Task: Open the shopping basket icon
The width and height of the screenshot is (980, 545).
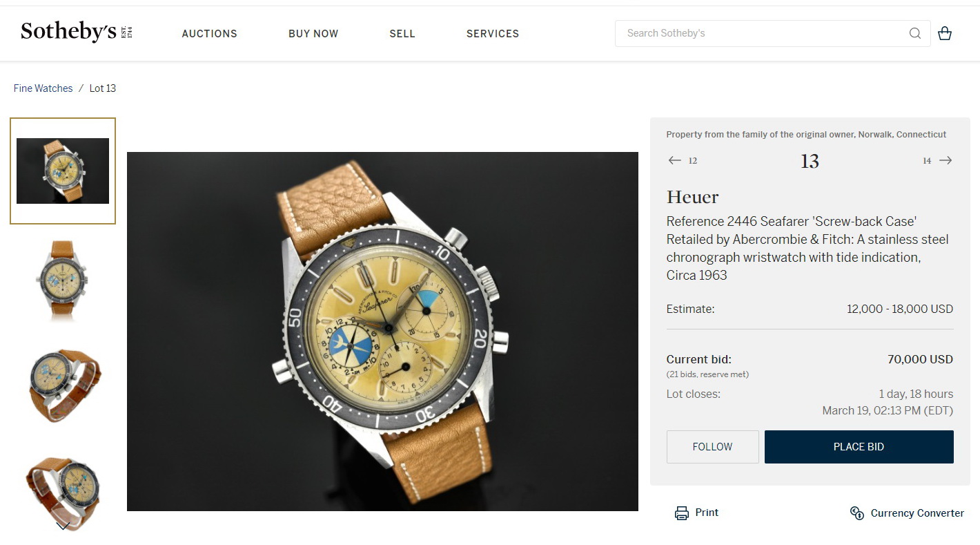Action: [x=945, y=33]
